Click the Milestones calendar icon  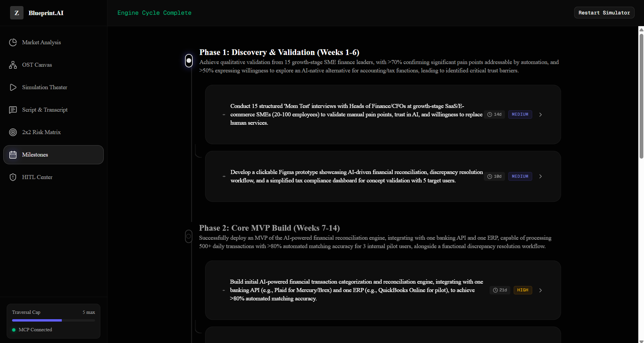coord(13,155)
